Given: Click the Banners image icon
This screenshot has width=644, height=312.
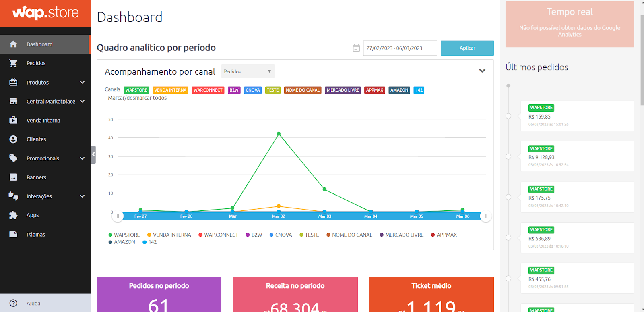Looking at the screenshot, I should tap(13, 177).
